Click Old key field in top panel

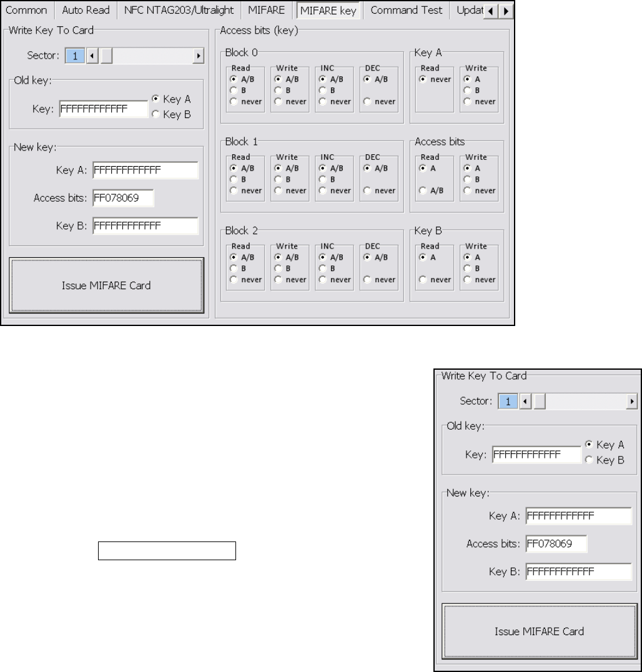pyautogui.click(x=103, y=109)
